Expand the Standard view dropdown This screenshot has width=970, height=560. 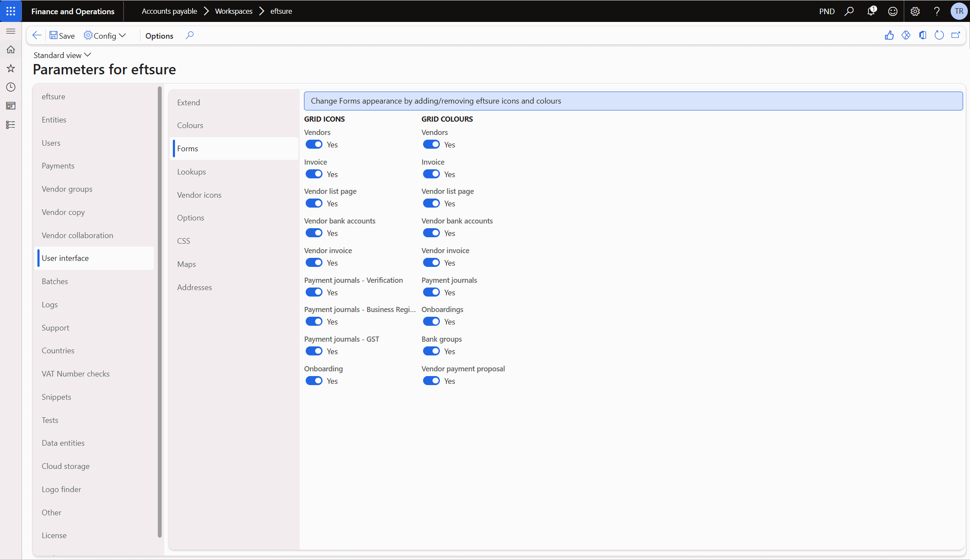pos(62,55)
